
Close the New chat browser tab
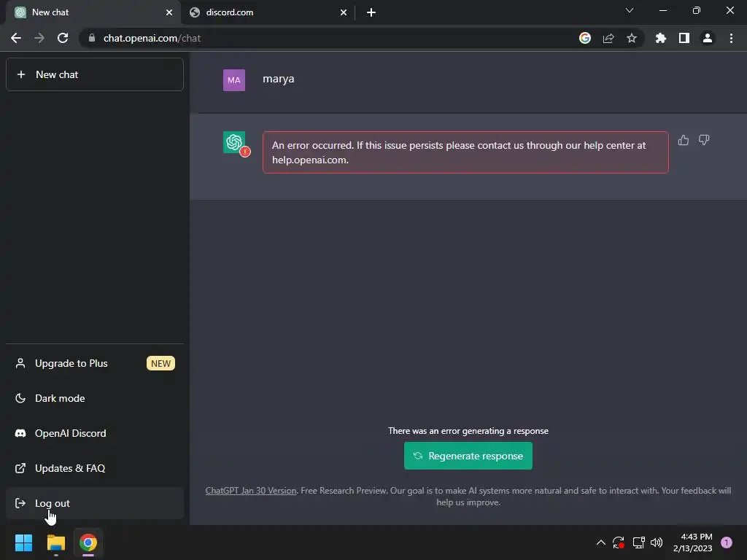click(x=169, y=12)
